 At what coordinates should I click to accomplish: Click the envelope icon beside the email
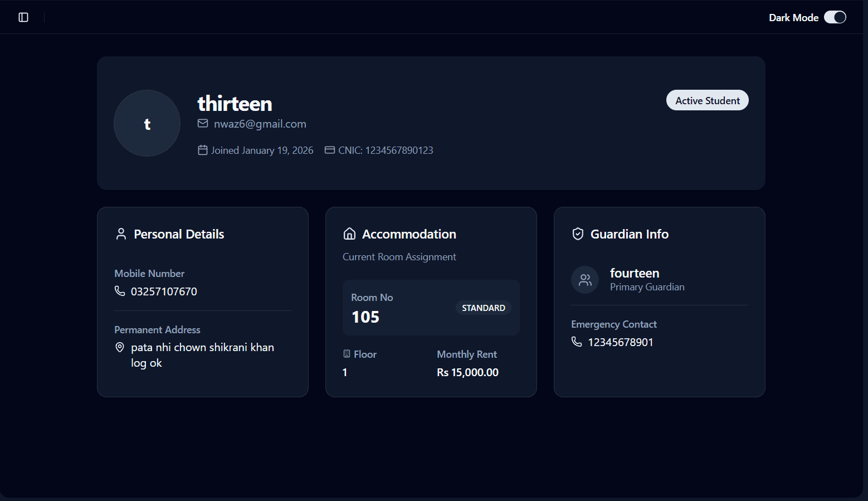[x=203, y=123]
